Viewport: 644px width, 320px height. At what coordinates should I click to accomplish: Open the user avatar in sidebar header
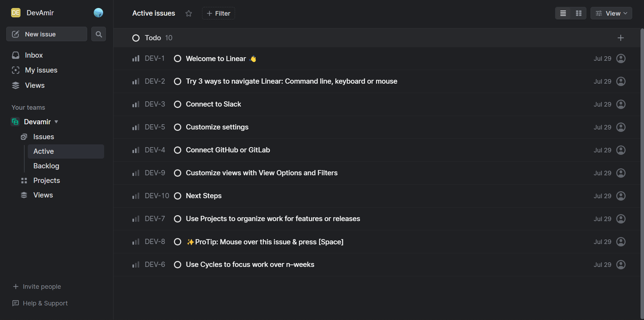[99, 13]
